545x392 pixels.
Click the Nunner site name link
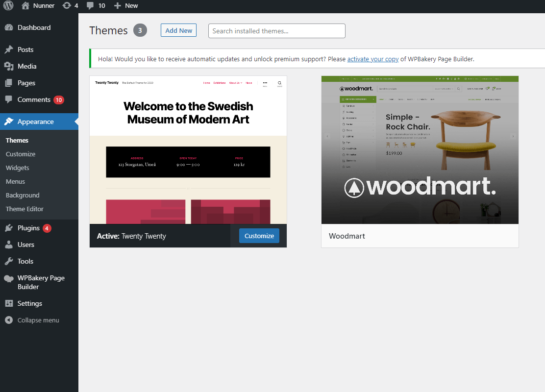44,5
